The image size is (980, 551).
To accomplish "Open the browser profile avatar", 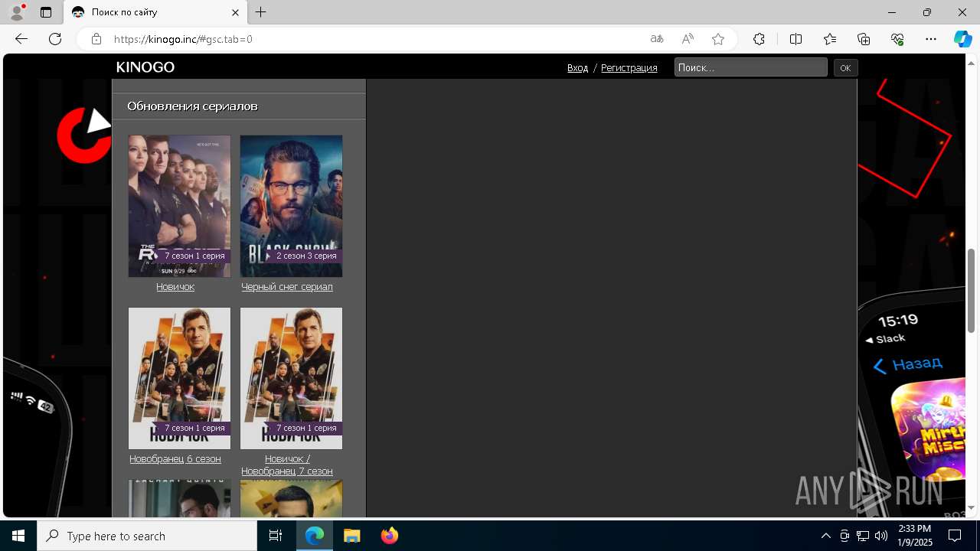I will (x=16, y=12).
